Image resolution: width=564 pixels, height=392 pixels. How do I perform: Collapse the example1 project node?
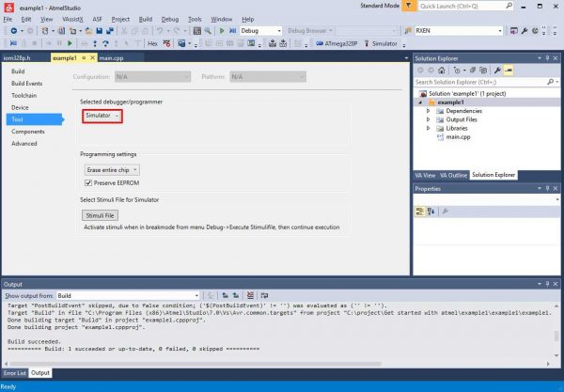coord(420,102)
